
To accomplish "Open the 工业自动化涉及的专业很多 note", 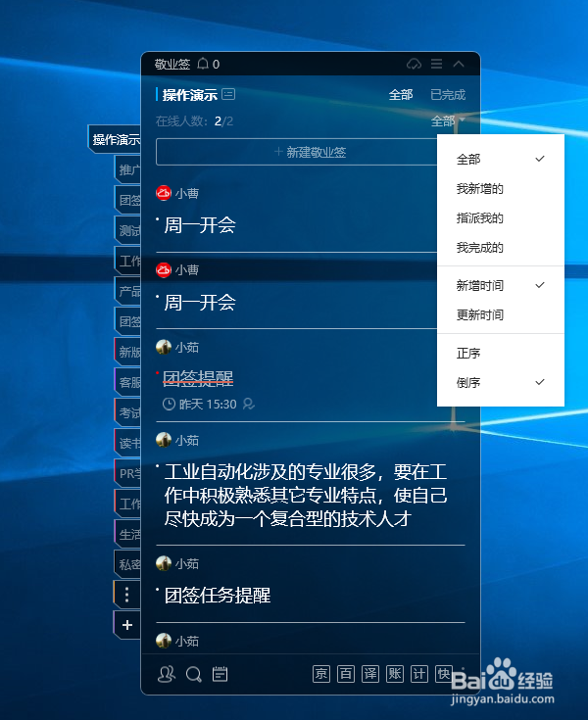I will click(x=306, y=496).
